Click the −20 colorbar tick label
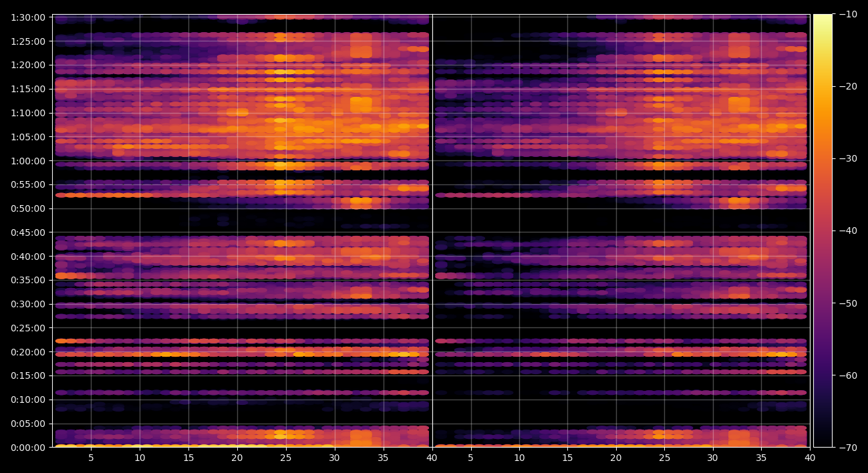Image resolution: width=868 pixels, height=473 pixels. [x=847, y=86]
